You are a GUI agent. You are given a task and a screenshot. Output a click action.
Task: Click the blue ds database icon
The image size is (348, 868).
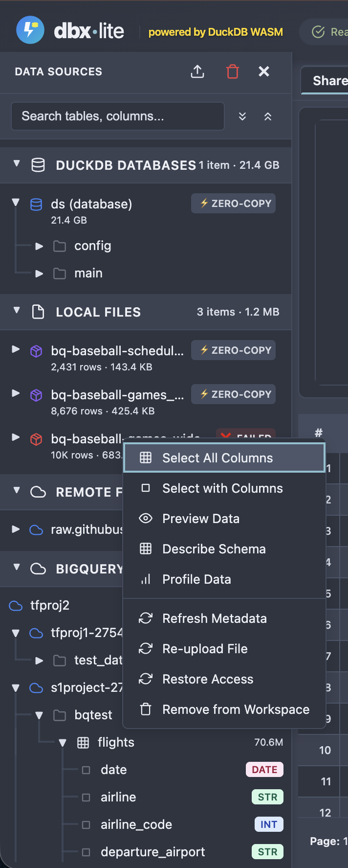tap(36, 204)
